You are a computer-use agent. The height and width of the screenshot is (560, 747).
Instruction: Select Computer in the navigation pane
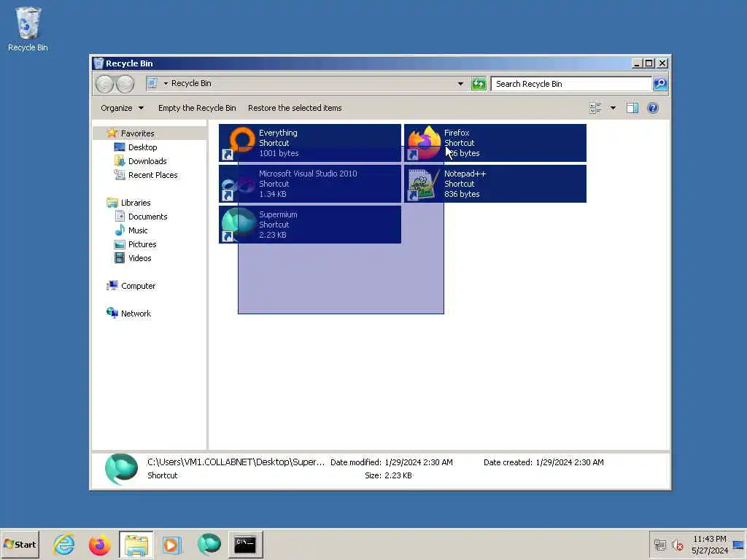tap(138, 286)
